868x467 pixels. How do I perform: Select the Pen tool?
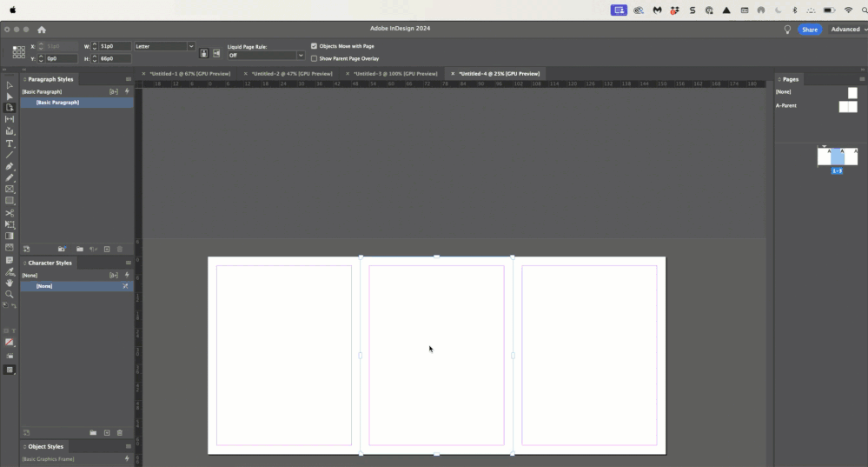coord(10,166)
